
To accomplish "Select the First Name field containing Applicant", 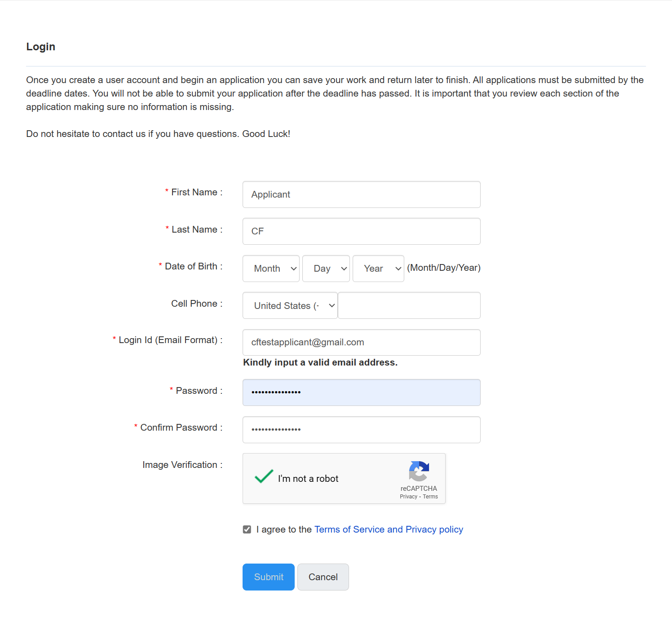I will point(361,194).
